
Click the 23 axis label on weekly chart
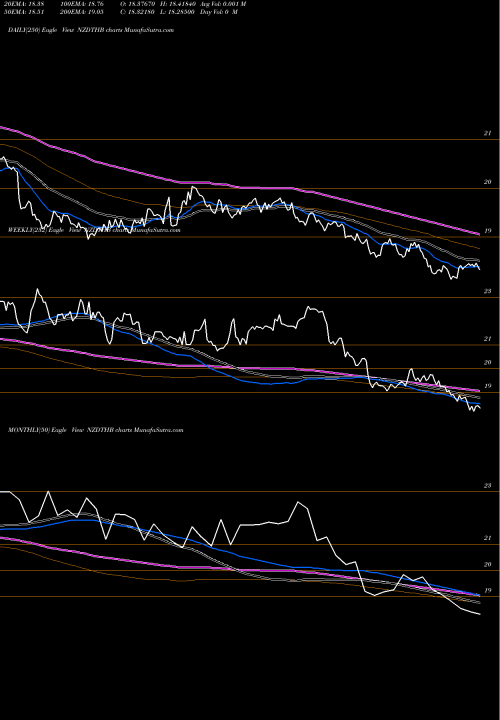(487, 291)
